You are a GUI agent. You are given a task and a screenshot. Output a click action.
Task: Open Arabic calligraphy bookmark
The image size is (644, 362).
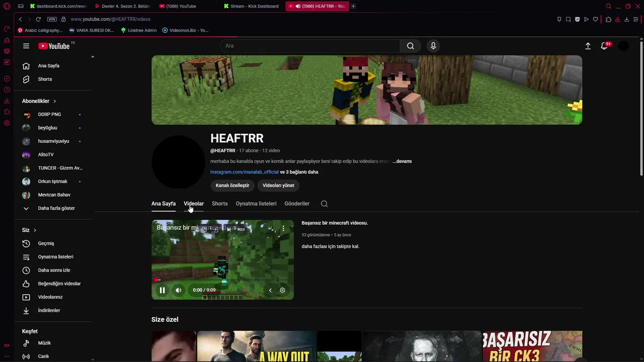(x=40, y=30)
